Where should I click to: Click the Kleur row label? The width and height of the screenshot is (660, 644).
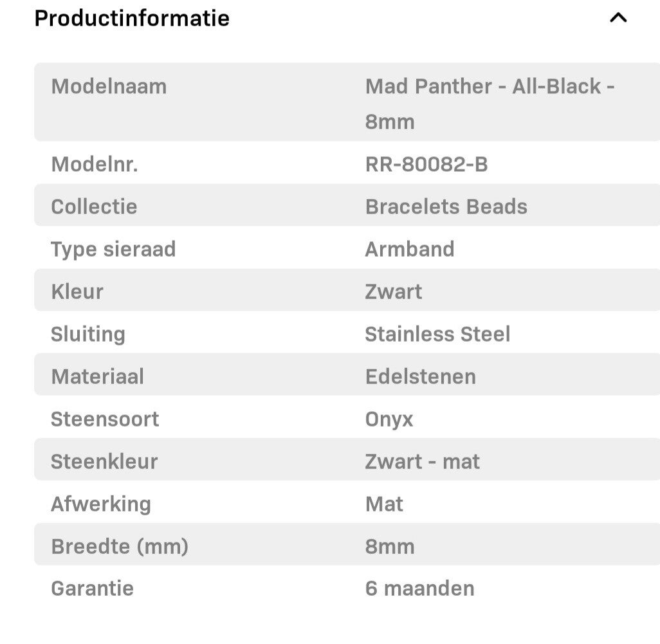tap(77, 291)
